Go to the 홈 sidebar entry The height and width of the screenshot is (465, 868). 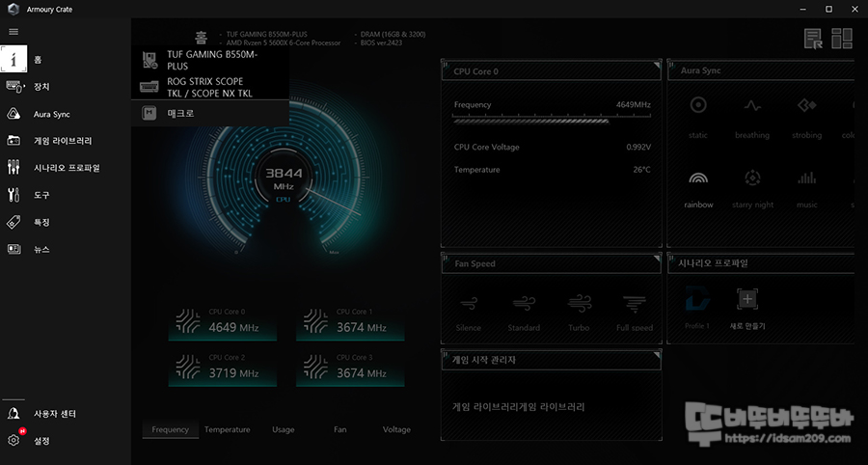[66, 60]
